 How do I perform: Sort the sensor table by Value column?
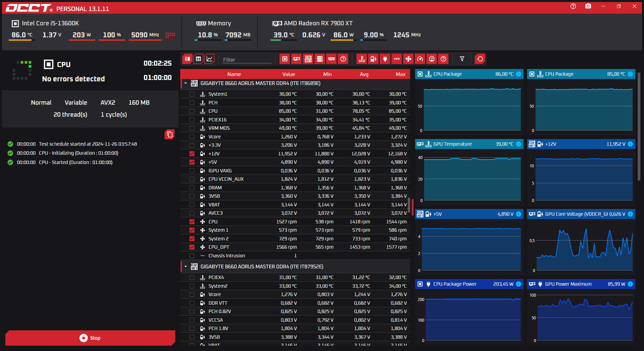[289, 74]
